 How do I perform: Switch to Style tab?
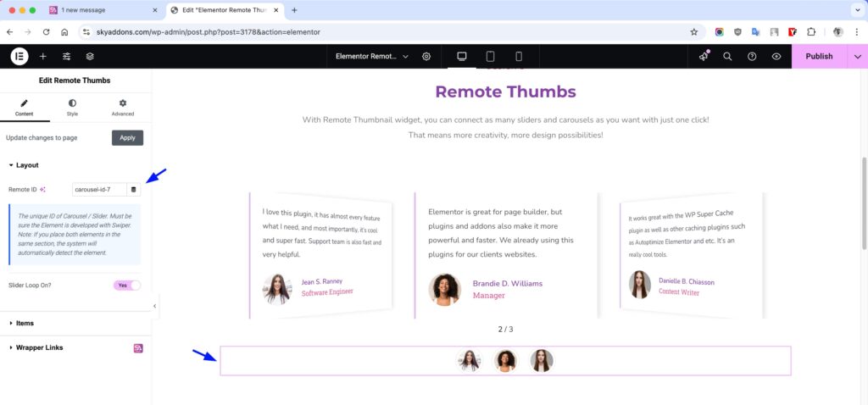[73, 108]
